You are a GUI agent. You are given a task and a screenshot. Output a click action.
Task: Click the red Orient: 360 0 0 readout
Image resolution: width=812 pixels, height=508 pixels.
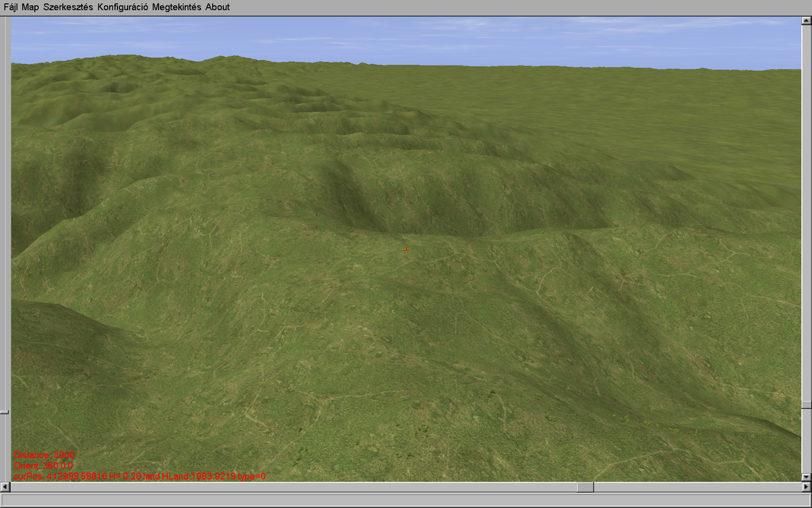tap(43, 465)
